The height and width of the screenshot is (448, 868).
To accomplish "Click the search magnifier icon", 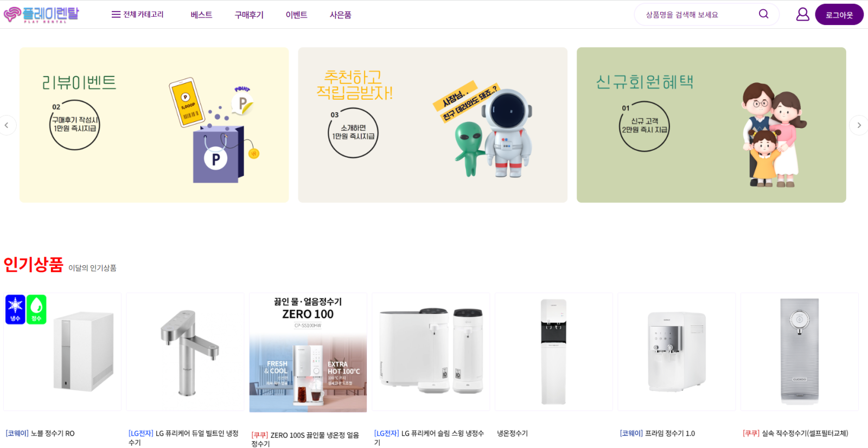I will coord(763,14).
